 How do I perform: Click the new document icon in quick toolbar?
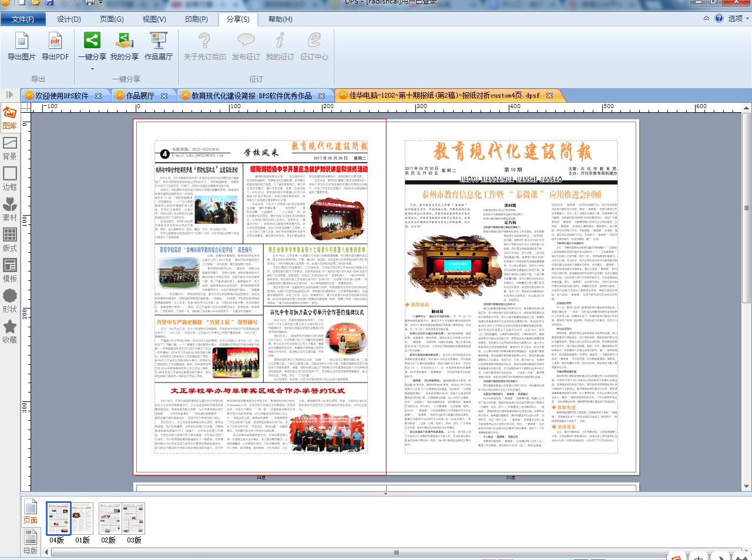point(21,2)
